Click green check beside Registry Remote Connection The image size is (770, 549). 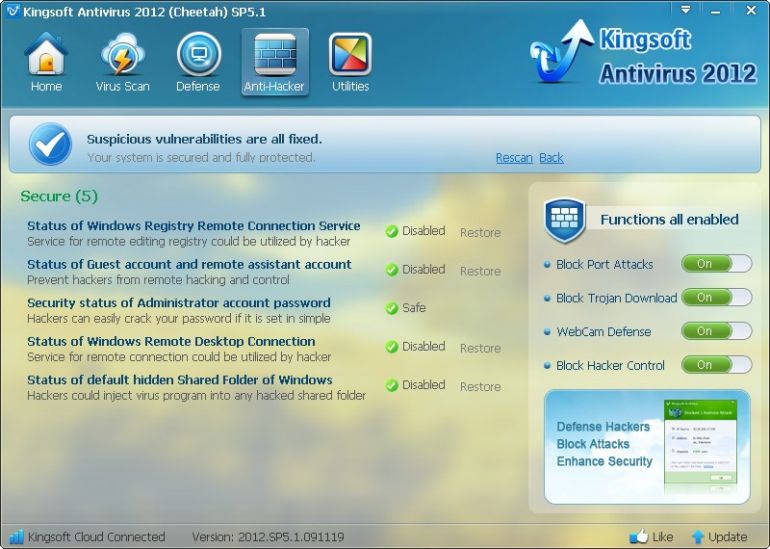coord(391,231)
